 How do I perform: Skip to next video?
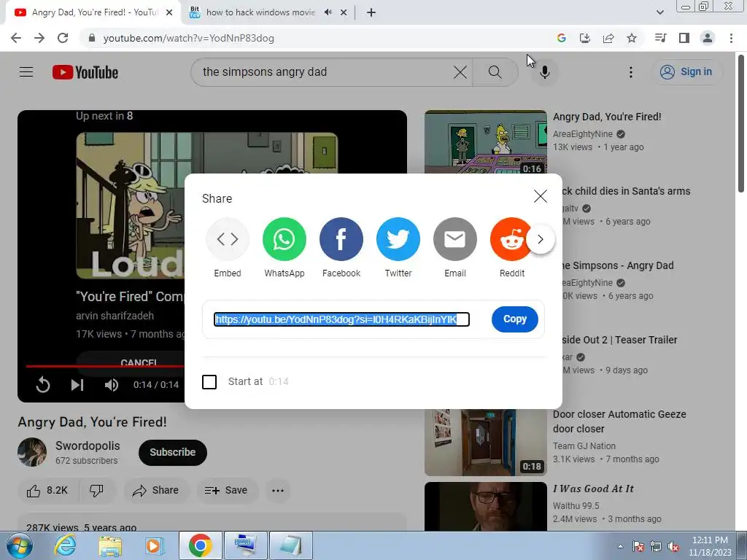click(x=77, y=385)
